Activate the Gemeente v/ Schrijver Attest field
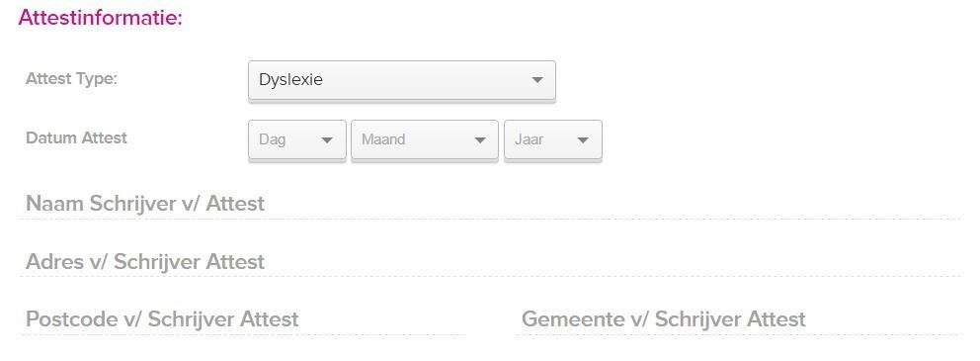 738,319
